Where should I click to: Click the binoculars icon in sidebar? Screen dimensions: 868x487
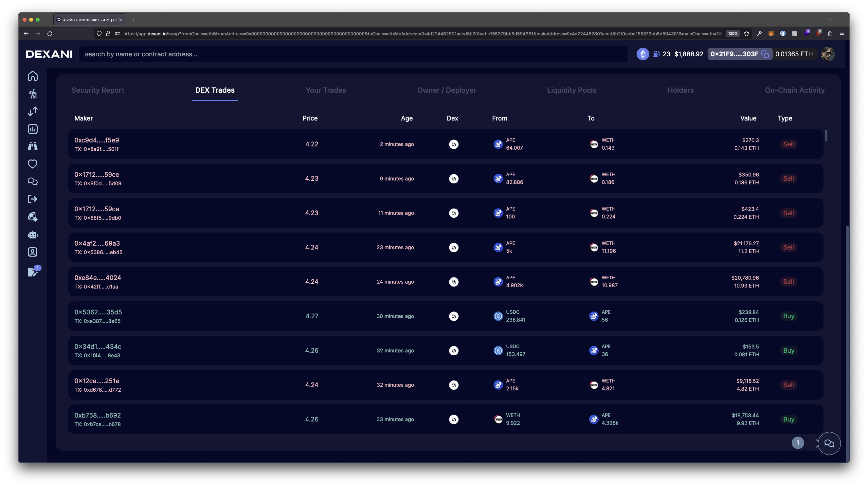(33, 146)
